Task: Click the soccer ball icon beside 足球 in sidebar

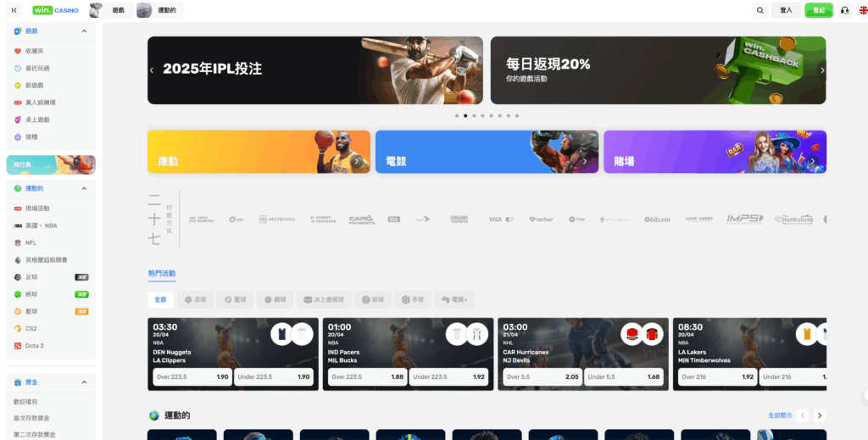Action: click(x=18, y=277)
